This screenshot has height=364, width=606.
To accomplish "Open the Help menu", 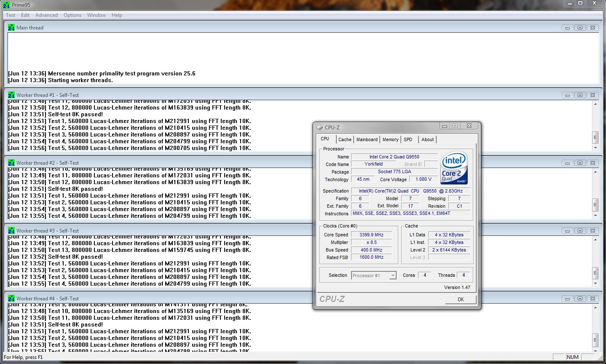I will [x=117, y=15].
